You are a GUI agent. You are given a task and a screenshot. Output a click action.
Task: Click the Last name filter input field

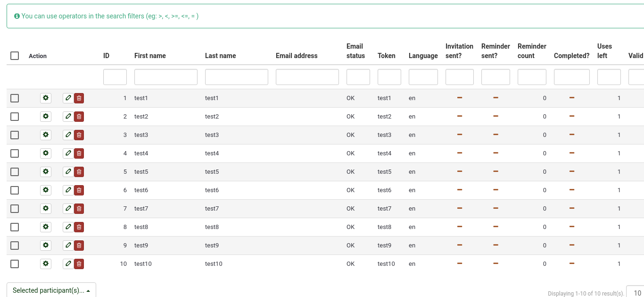pos(236,77)
